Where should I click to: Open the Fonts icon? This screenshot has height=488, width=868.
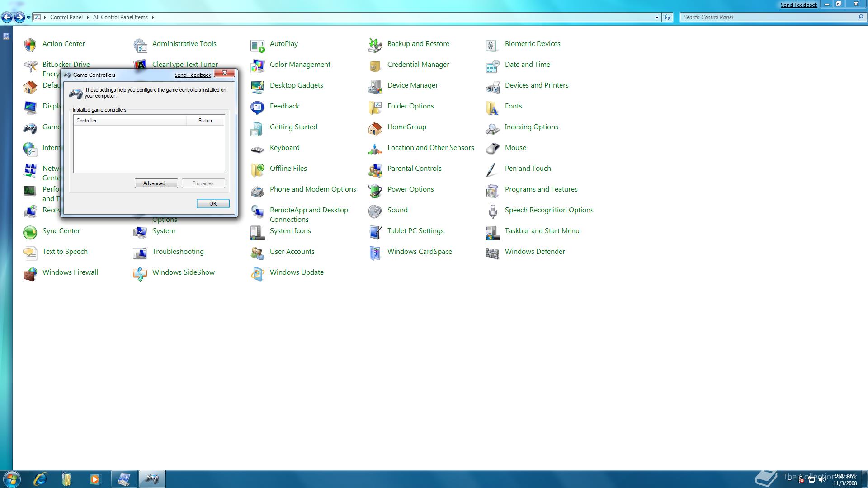(x=492, y=108)
